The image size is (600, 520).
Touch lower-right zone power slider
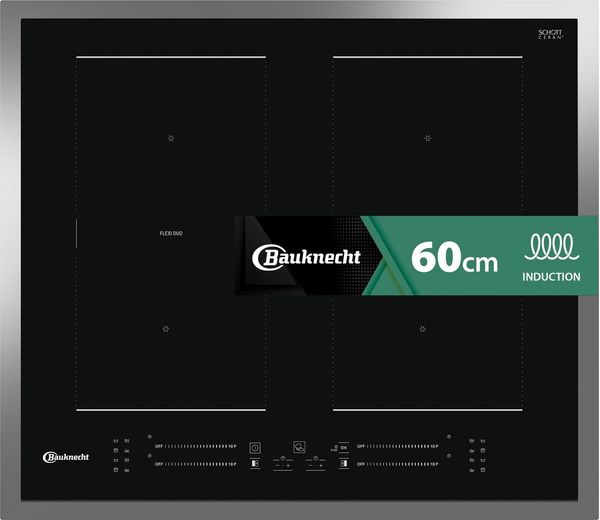click(x=398, y=464)
